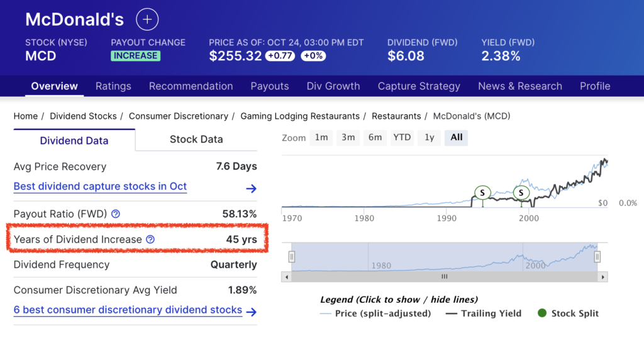
Task: Go to Dividend Stocks breadcrumb
Action: pyautogui.click(x=84, y=116)
